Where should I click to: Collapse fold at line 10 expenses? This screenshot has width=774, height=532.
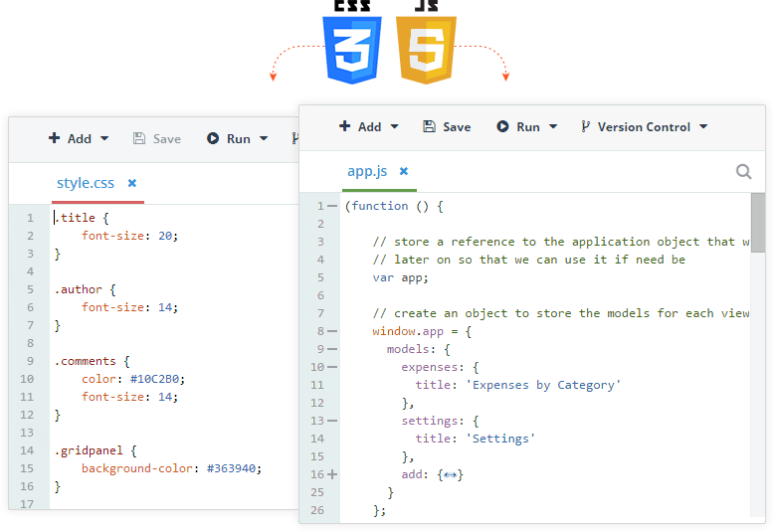(332, 367)
